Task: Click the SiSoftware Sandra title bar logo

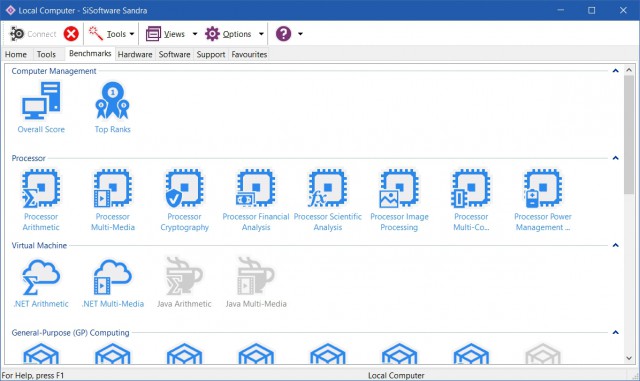Action: tap(10, 10)
